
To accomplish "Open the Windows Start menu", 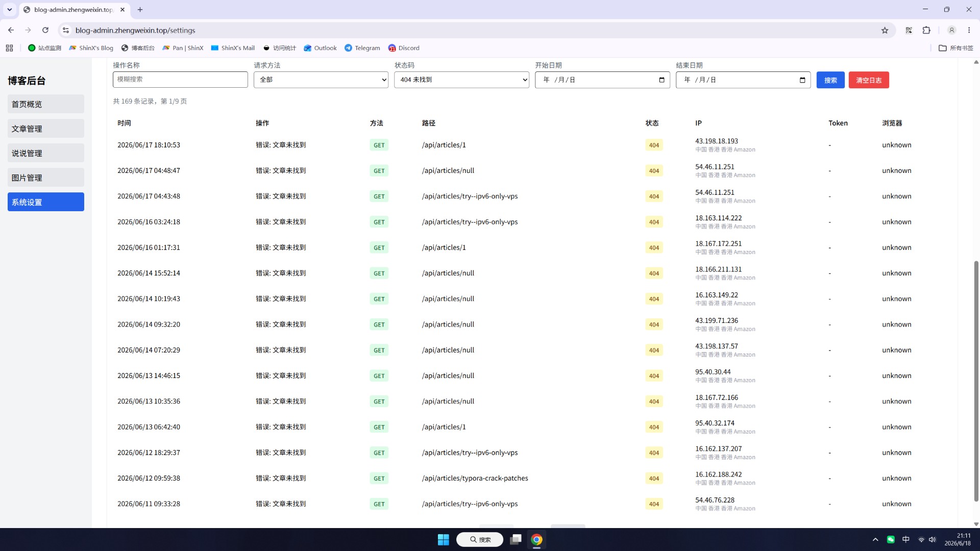I will 443,539.
